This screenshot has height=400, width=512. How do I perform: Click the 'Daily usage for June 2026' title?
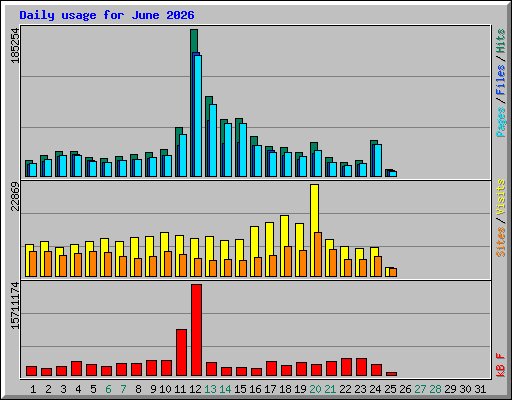[x=107, y=15]
